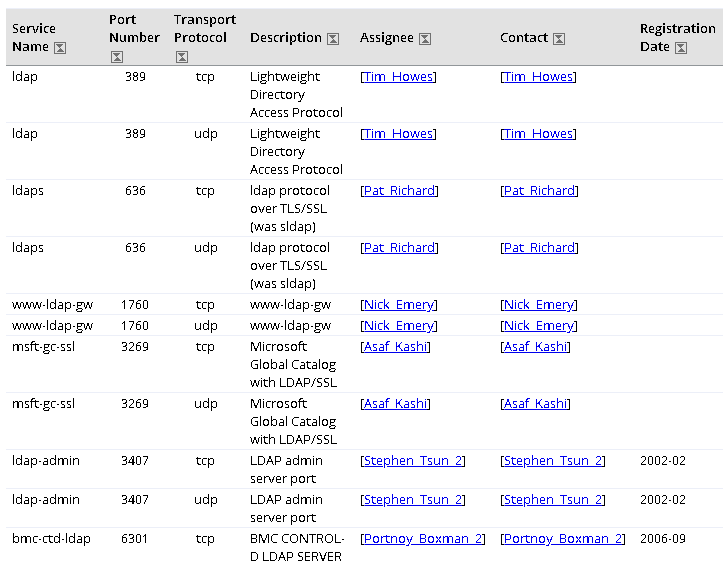This screenshot has height=563, width=723.
Task: Click the Port Number column sort icon
Action: point(117,57)
